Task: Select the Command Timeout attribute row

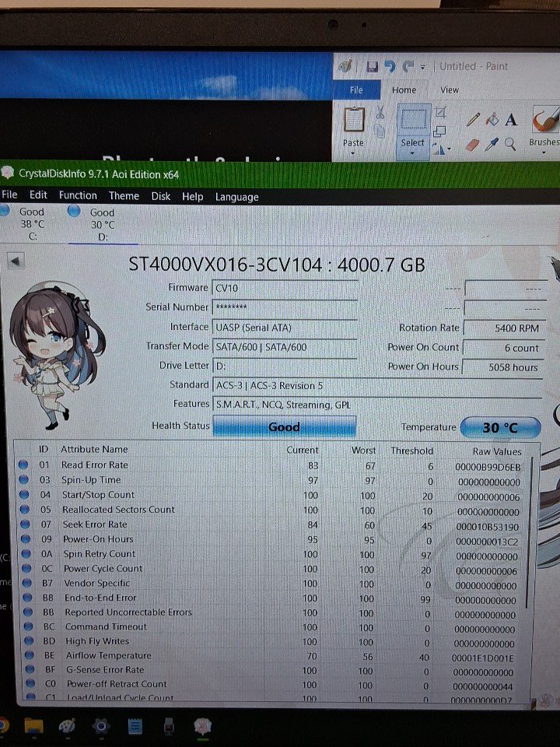Action: [273, 627]
